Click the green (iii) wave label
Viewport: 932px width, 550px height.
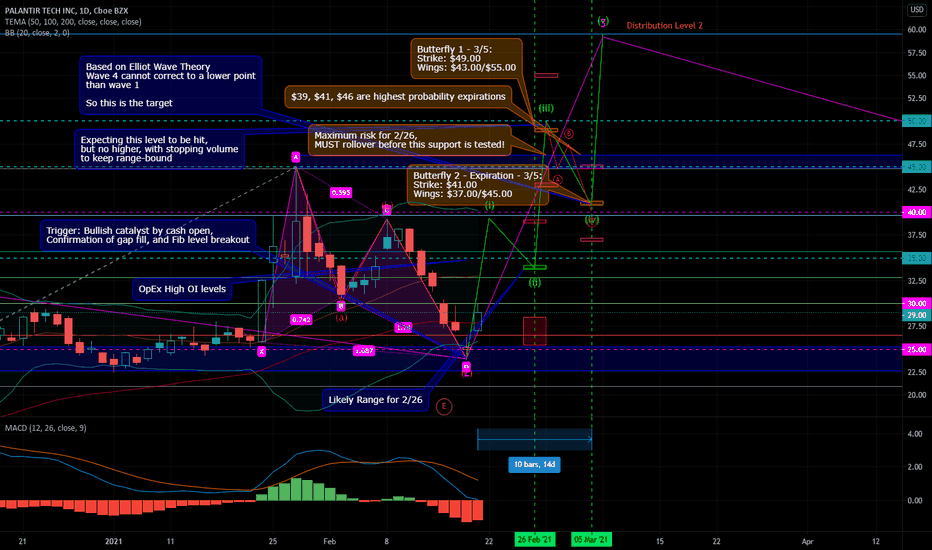[x=546, y=108]
